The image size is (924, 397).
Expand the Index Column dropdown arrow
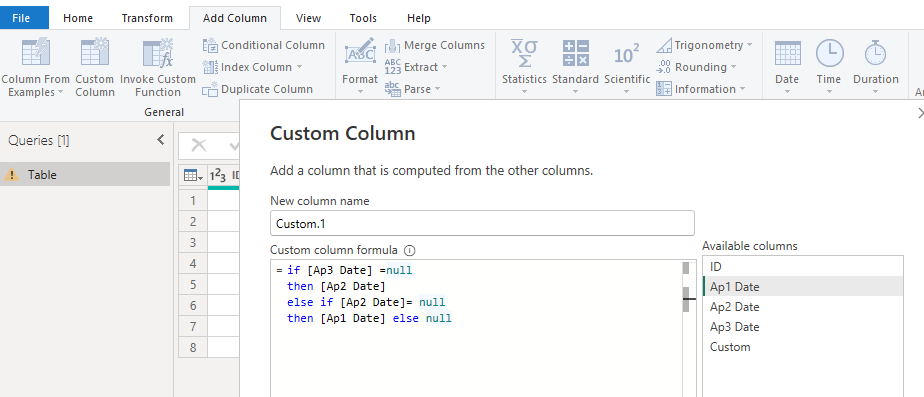pos(299,67)
